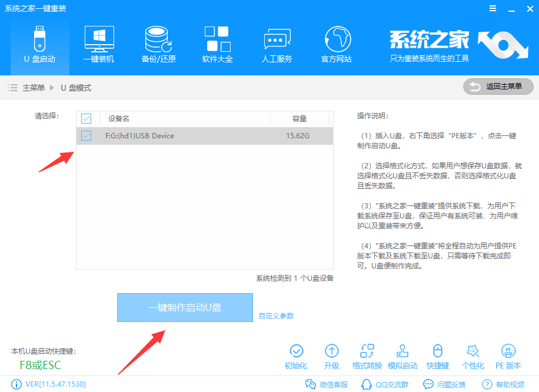This screenshot has width=539, height=392.
Task: Toggle the select-all checkbox in table header
Action: (x=86, y=119)
